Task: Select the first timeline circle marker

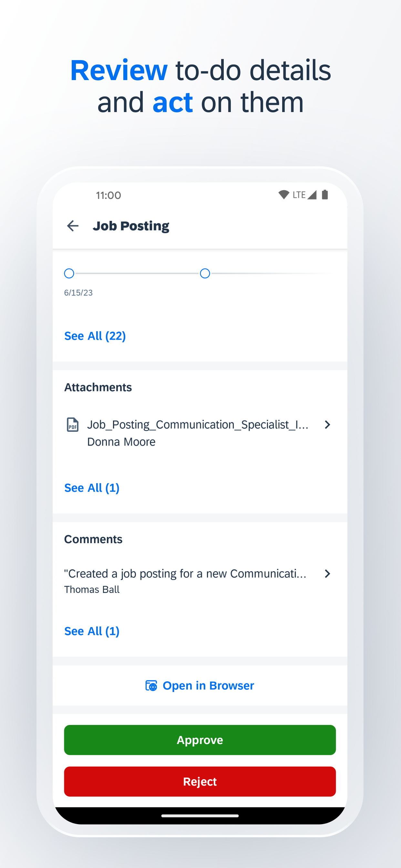Action: coord(69,273)
